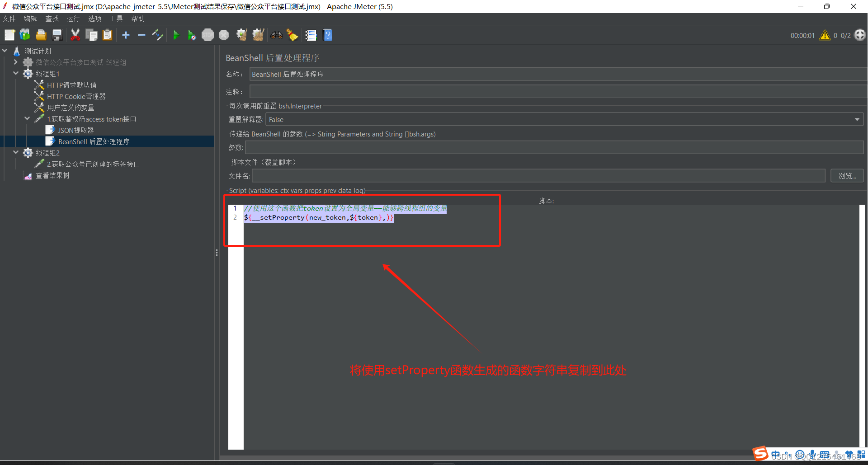Clear all results with double broom icon

coord(258,35)
